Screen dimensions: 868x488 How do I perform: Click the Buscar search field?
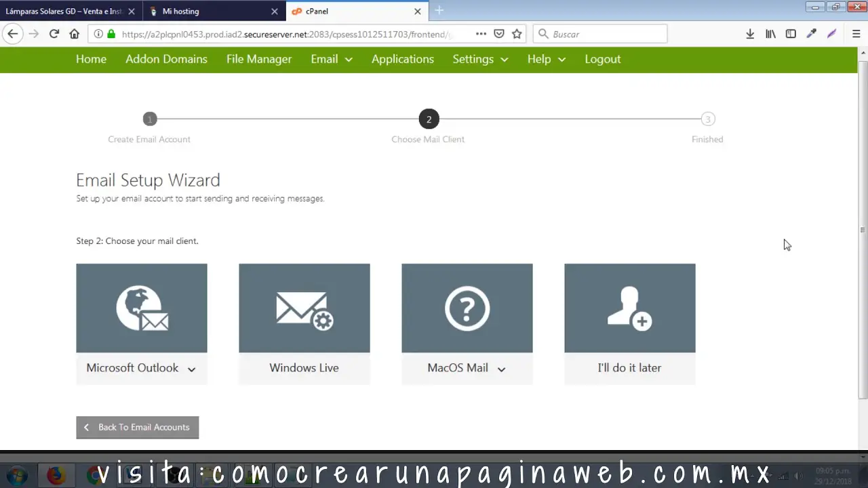coord(600,34)
